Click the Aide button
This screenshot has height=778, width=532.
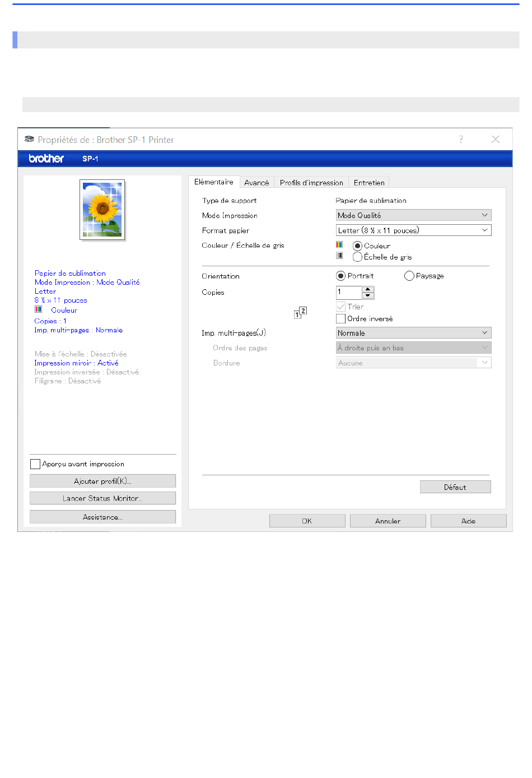tap(468, 521)
